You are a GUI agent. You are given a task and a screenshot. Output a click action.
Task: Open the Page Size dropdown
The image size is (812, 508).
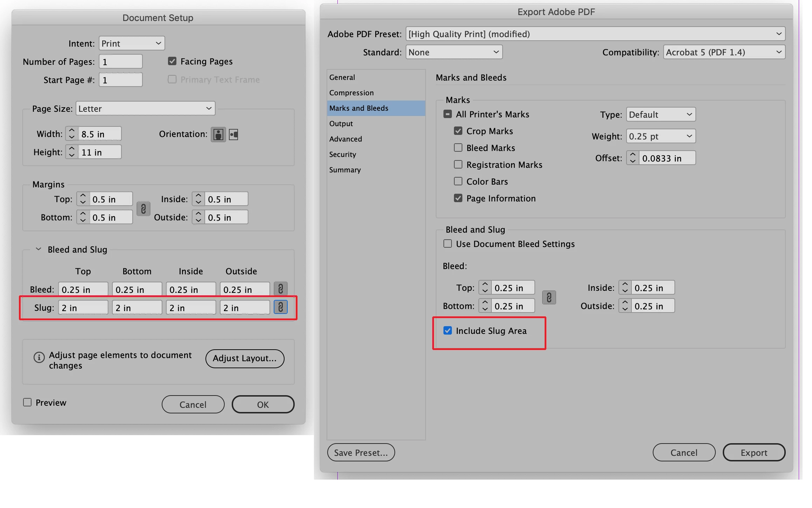[x=145, y=109]
